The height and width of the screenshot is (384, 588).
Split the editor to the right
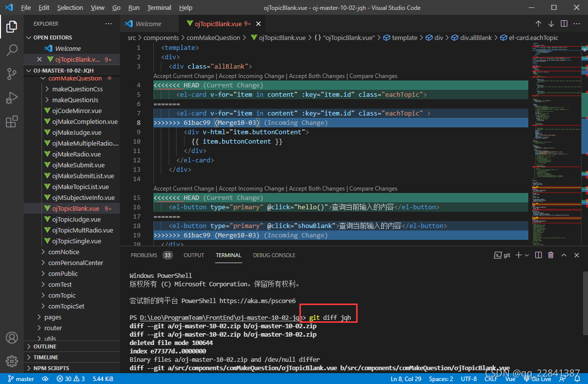pos(564,24)
